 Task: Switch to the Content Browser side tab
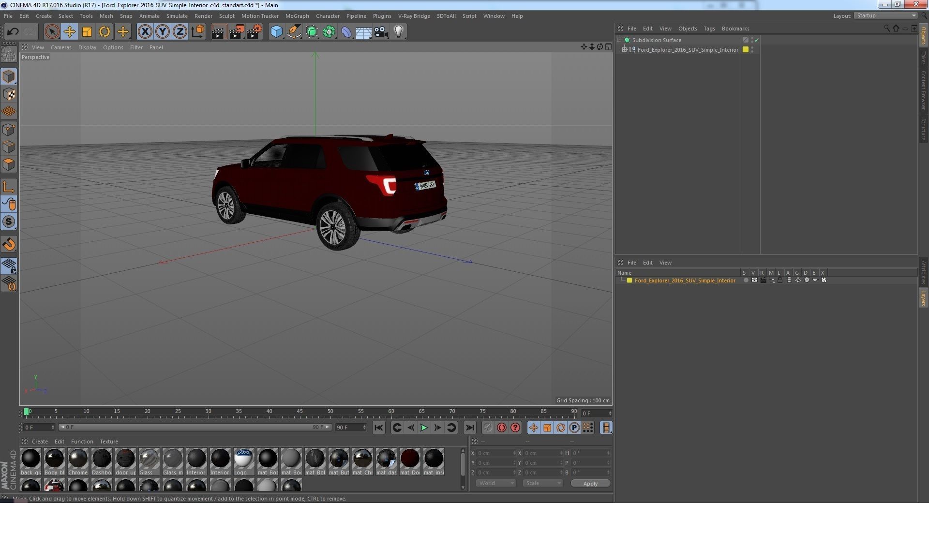923,90
